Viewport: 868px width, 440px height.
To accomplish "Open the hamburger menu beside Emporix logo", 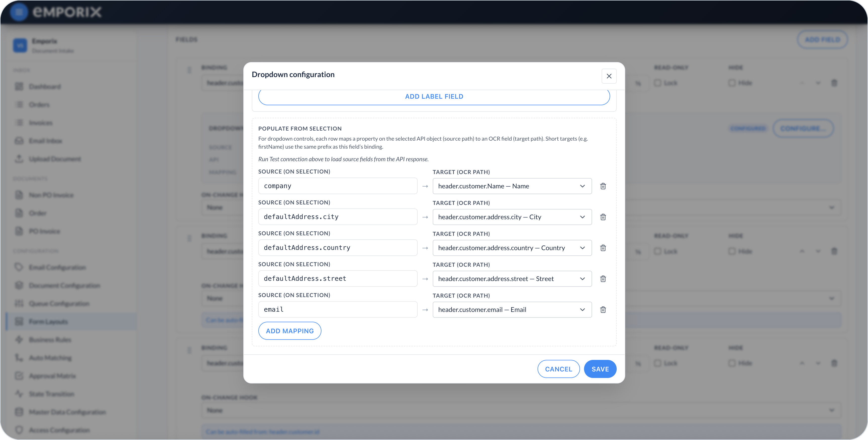I will (19, 12).
